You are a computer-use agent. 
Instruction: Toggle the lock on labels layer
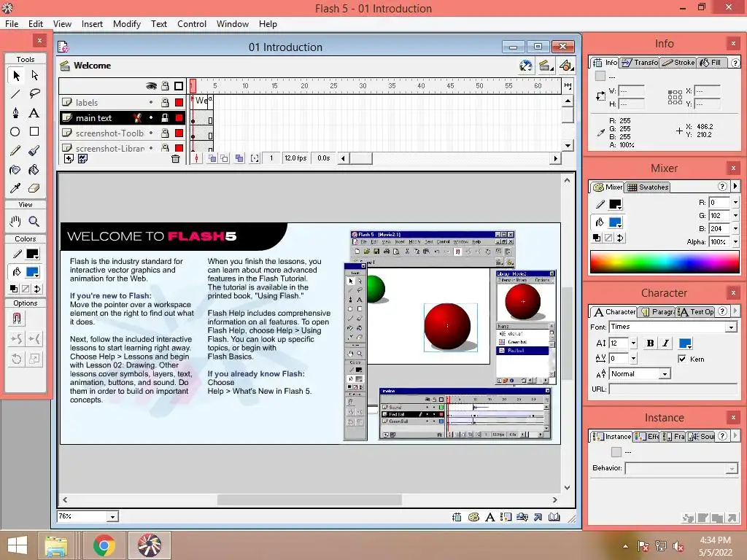coord(165,102)
